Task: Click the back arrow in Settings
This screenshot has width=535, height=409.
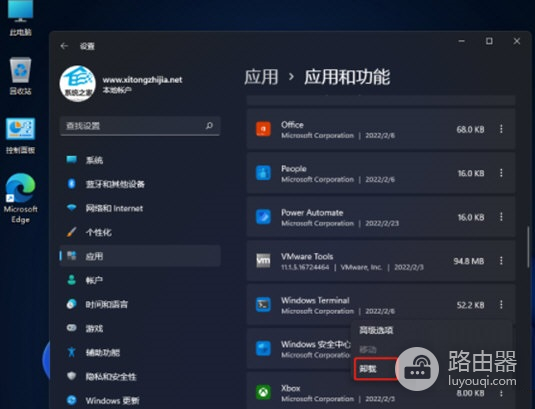Action: (64, 46)
